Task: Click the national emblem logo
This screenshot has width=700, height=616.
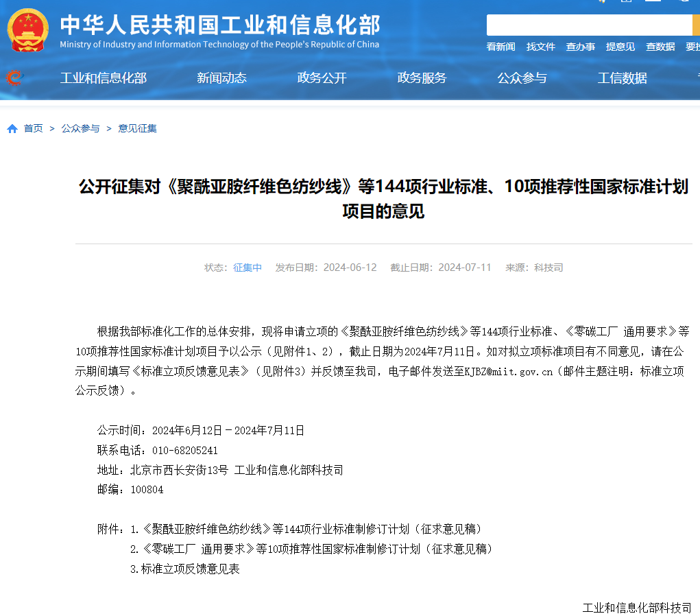Action: [x=28, y=30]
